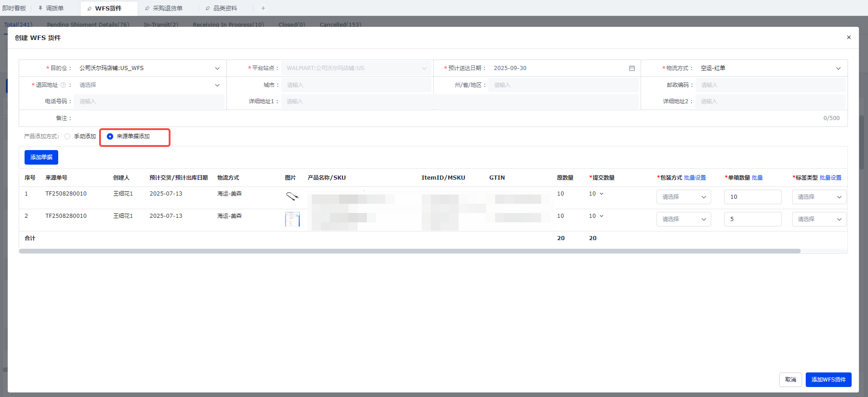Open the Pending Shipment Details(76) filter tab
The image size is (868, 397).
pos(88,25)
